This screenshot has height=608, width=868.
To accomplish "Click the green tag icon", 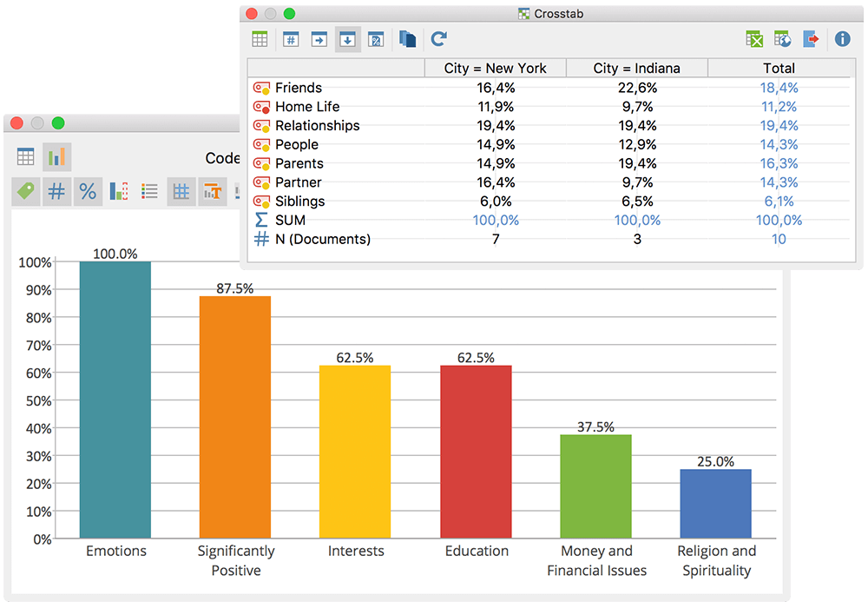I will [25, 192].
